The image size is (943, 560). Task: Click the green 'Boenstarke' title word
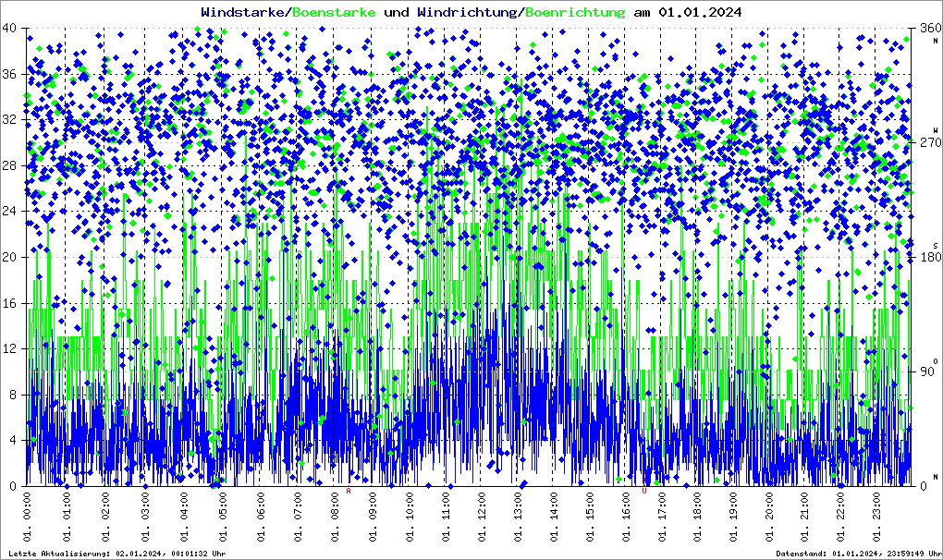coord(334,12)
